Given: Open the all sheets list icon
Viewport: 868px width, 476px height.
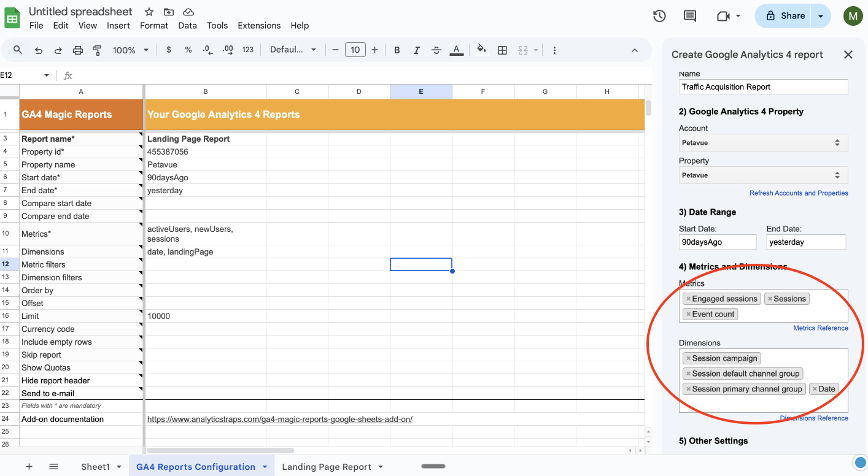Looking at the screenshot, I should tap(53, 467).
